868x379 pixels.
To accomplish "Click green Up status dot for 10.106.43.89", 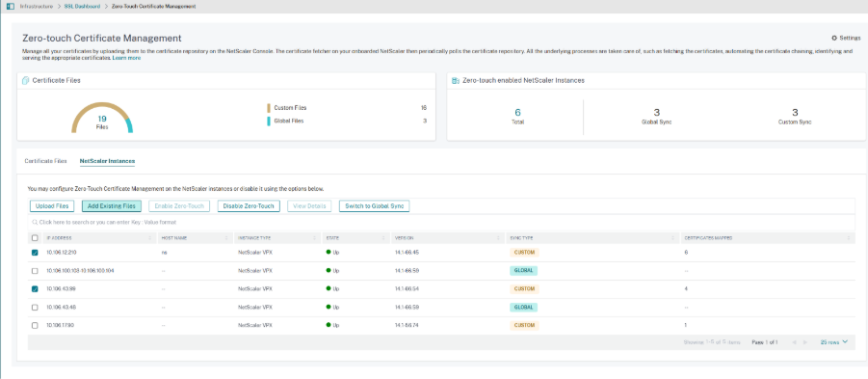I will [x=329, y=288].
